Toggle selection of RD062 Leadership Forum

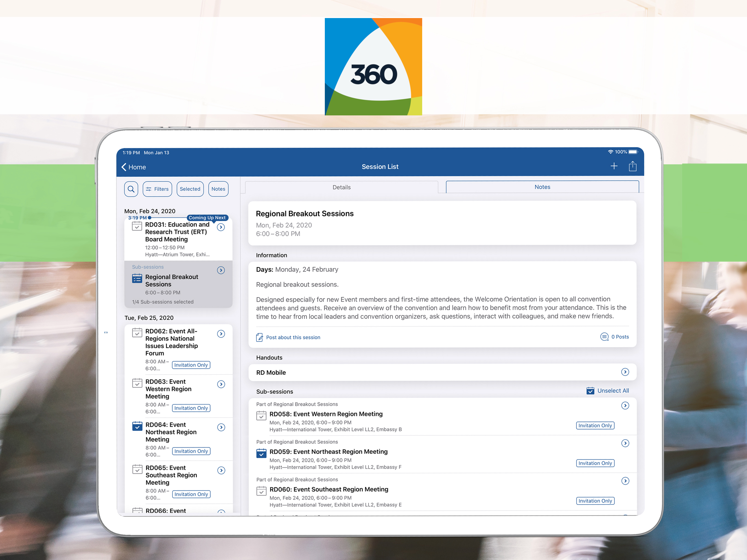point(137,333)
